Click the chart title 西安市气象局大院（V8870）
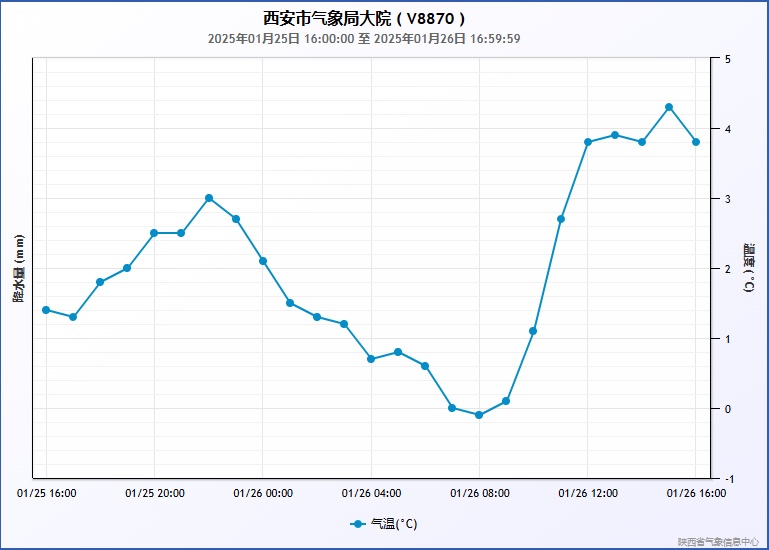This screenshot has height=550, width=769. tap(364, 19)
